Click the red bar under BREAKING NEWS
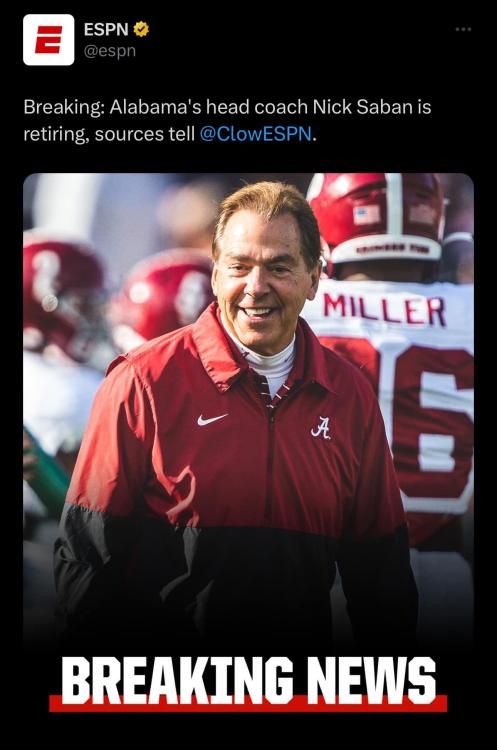The width and height of the screenshot is (497, 750). tap(248, 703)
